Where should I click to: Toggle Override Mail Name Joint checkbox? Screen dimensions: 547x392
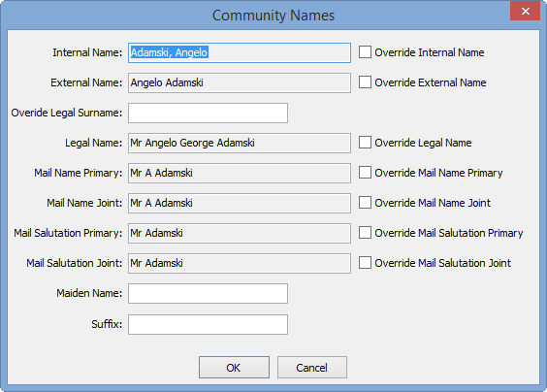coord(365,203)
